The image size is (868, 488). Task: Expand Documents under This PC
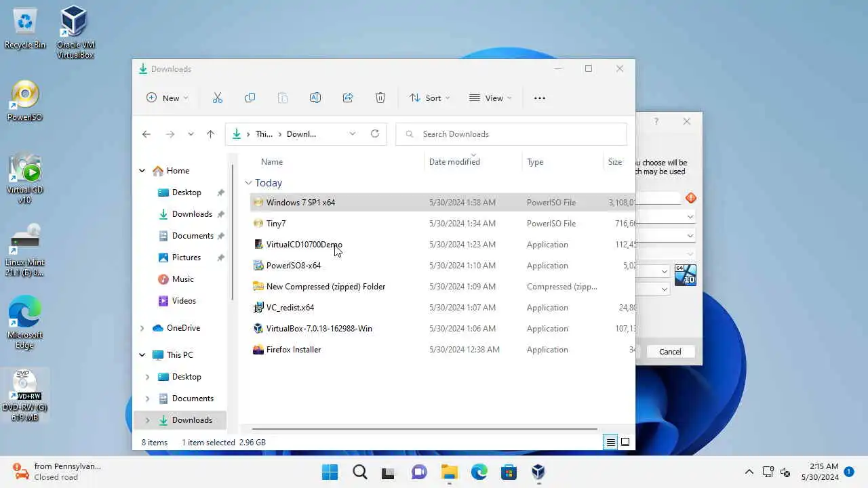click(147, 399)
